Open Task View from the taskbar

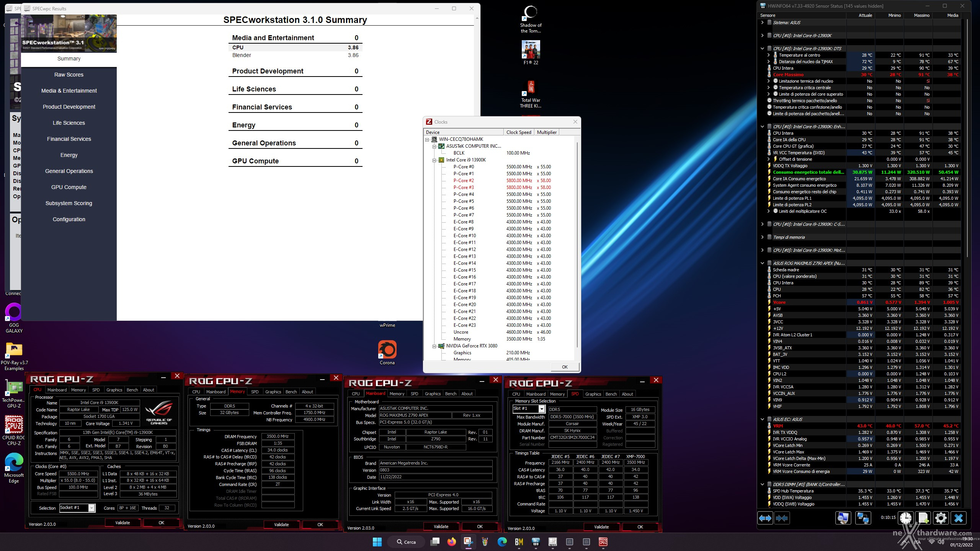pyautogui.click(x=434, y=542)
